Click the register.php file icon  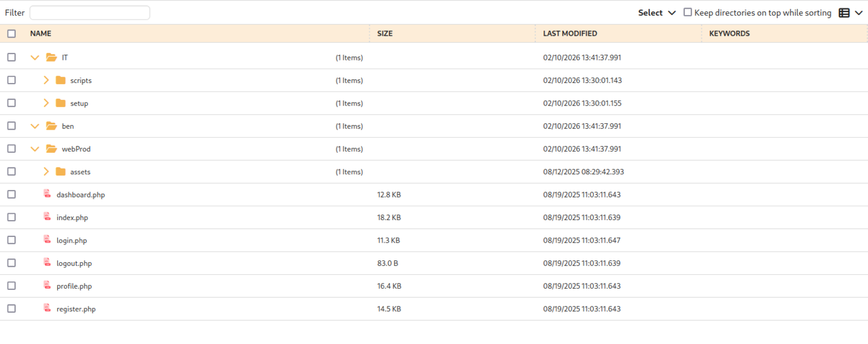47,309
